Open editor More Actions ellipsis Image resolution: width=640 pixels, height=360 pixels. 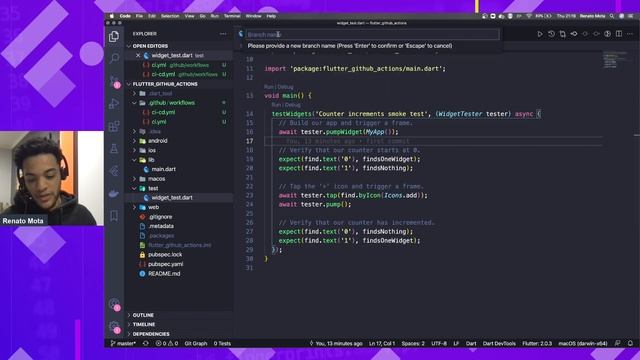630,34
